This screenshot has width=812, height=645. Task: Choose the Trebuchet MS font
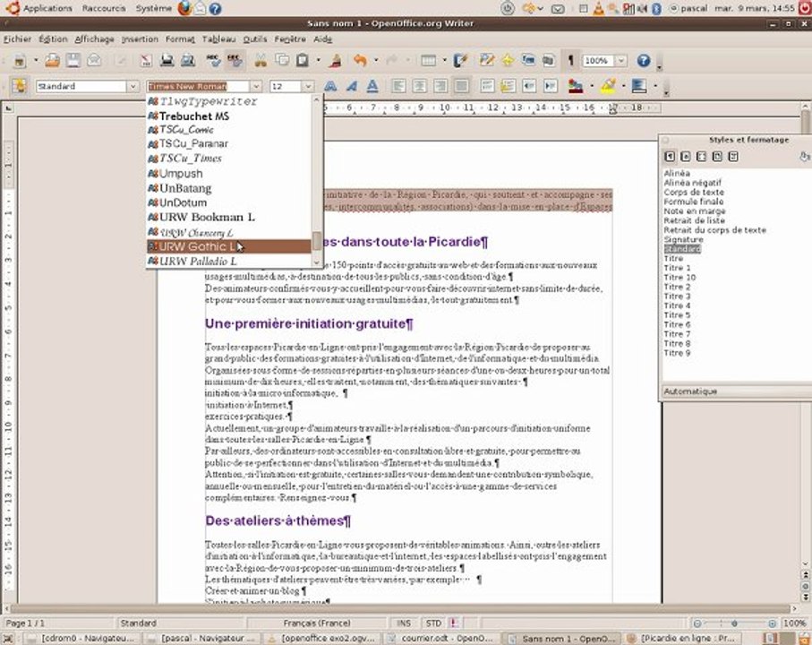229,116
